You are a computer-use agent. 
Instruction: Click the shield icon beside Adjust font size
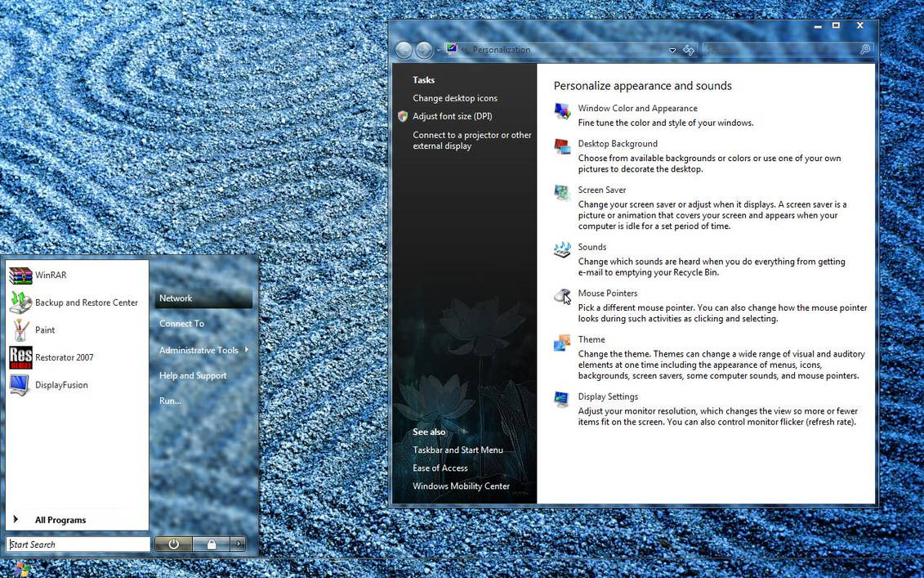pos(403,116)
